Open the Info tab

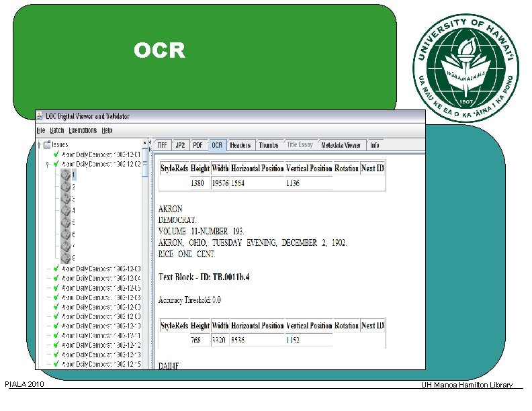click(x=375, y=145)
